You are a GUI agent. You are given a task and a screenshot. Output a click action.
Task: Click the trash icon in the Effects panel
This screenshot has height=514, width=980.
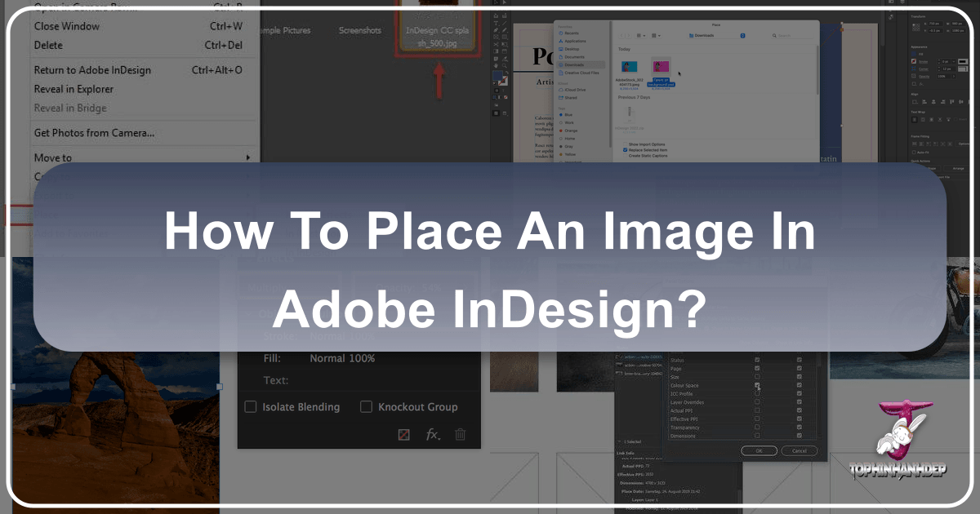[x=460, y=435]
